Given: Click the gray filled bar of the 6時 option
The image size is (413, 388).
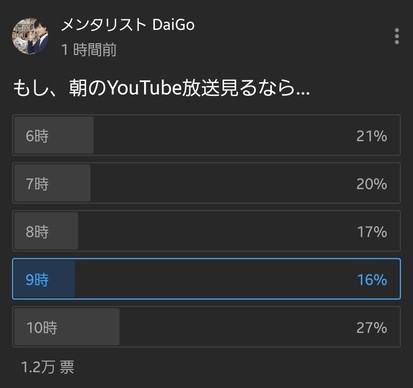Looking at the screenshot, I should pos(54,135).
